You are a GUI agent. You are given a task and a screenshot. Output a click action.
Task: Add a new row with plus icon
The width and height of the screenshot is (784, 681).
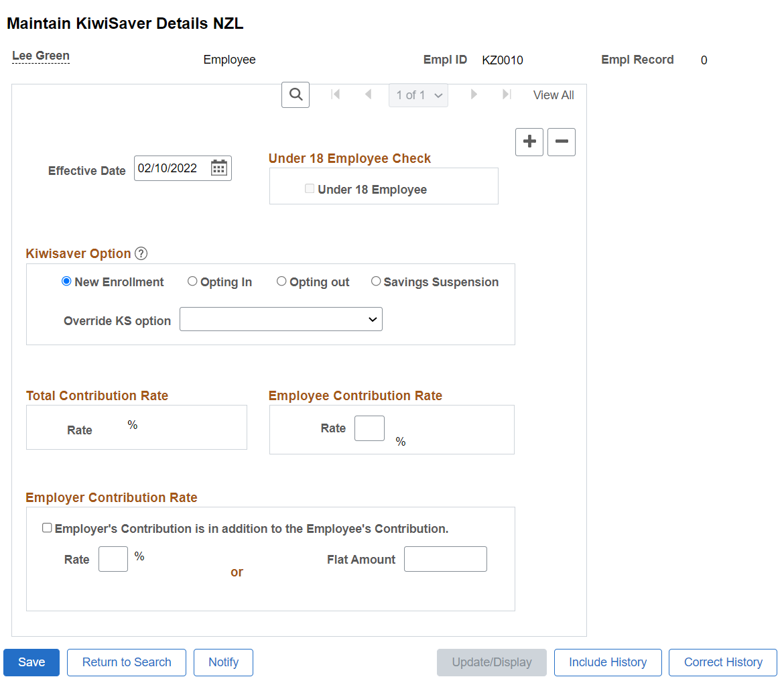(x=529, y=142)
